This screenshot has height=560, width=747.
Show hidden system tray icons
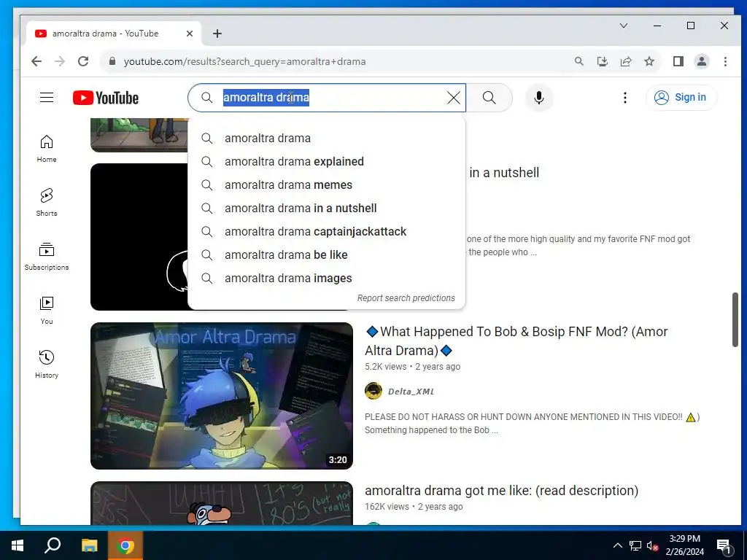coord(617,545)
